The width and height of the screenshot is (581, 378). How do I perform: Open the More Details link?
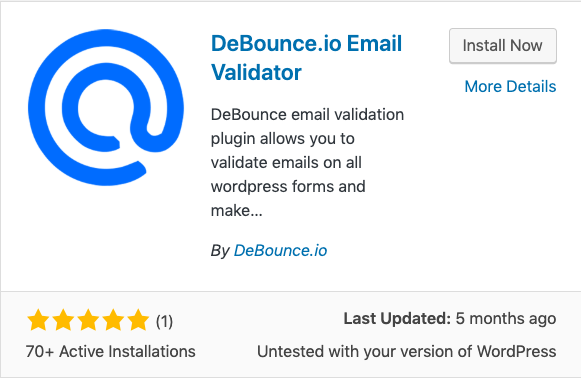[510, 86]
